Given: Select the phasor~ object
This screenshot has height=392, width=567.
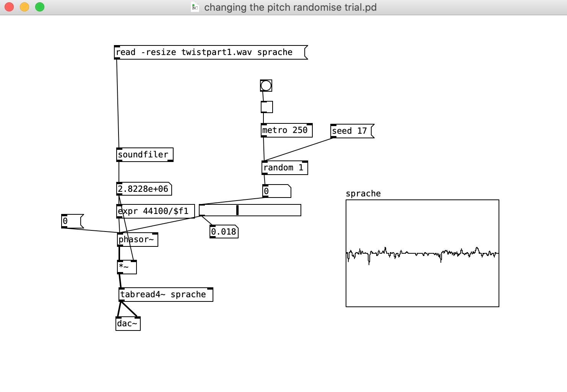Looking at the screenshot, I should (138, 240).
